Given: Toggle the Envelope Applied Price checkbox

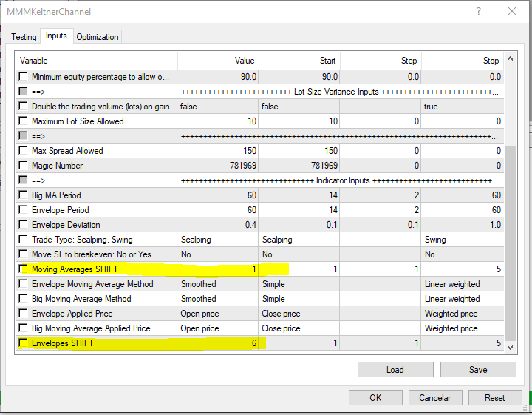Looking at the screenshot, I should pos(23,313).
